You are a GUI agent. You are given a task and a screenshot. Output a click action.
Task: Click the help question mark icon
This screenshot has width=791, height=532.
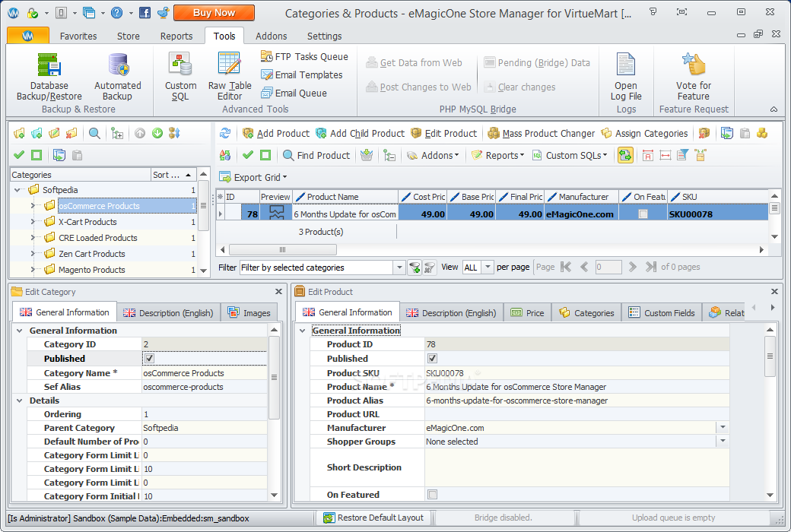point(116,13)
